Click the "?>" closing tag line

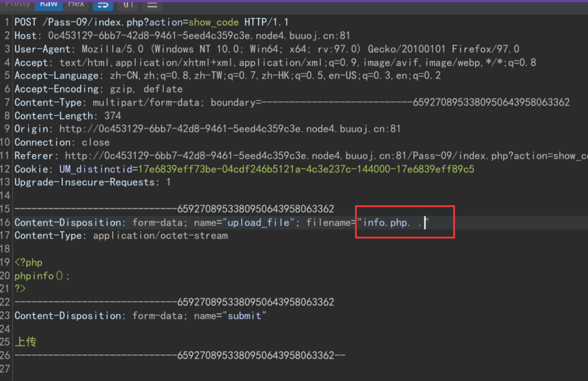[20, 289]
